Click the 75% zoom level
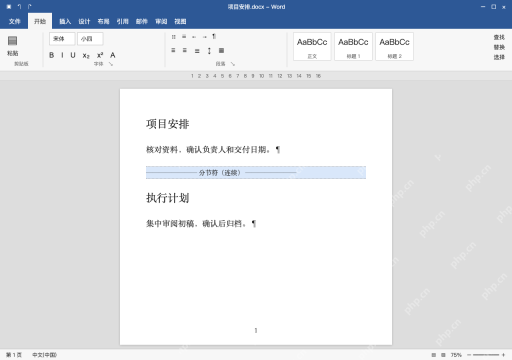Image resolution: width=512 pixels, height=360 pixels. tap(456, 355)
